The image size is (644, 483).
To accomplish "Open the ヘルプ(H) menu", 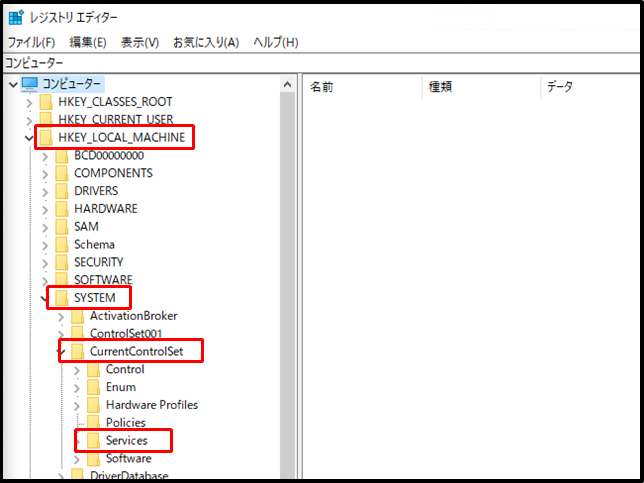I will click(x=276, y=42).
